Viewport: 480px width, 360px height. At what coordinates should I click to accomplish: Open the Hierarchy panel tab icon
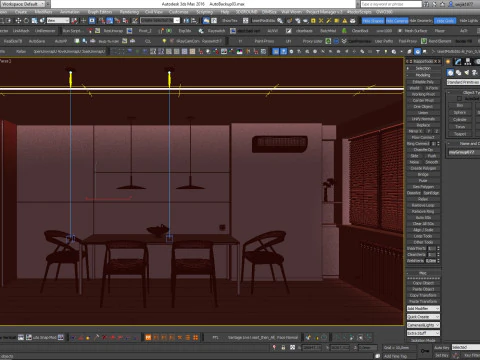pos(468,62)
